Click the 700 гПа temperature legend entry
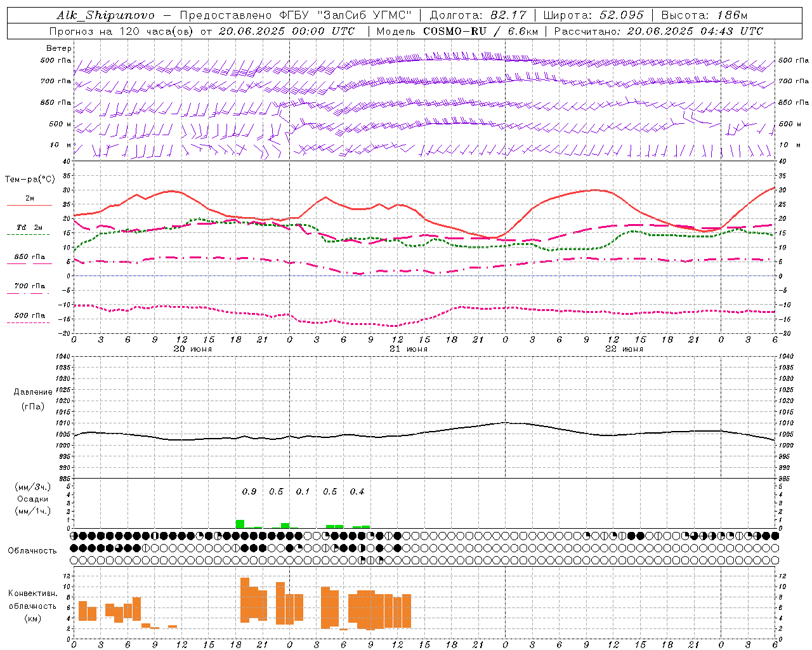 pyautogui.click(x=30, y=286)
